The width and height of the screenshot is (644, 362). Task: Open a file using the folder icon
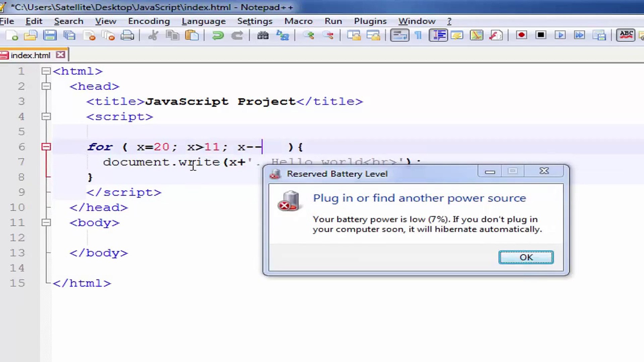pos(31,35)
